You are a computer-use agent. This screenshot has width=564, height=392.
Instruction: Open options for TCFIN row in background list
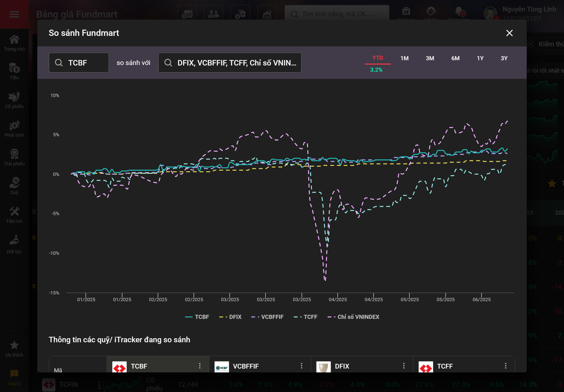point(99,385)
